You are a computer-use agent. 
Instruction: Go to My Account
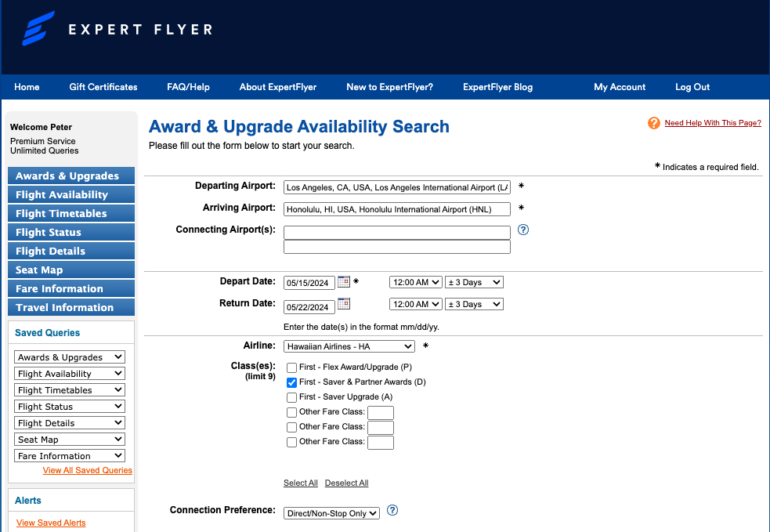tap(620, 87)
